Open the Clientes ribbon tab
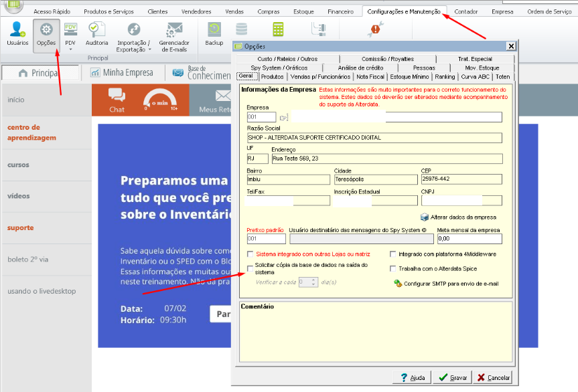578x392 pixels. [x=157, y=11]
